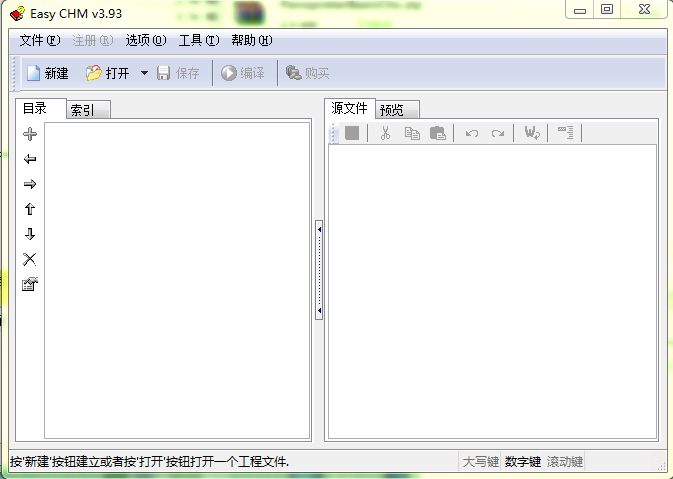Expand the dropdown arrow beside 打开
Image resolution: width=673 pixels, height=479 pixels.
145,73
